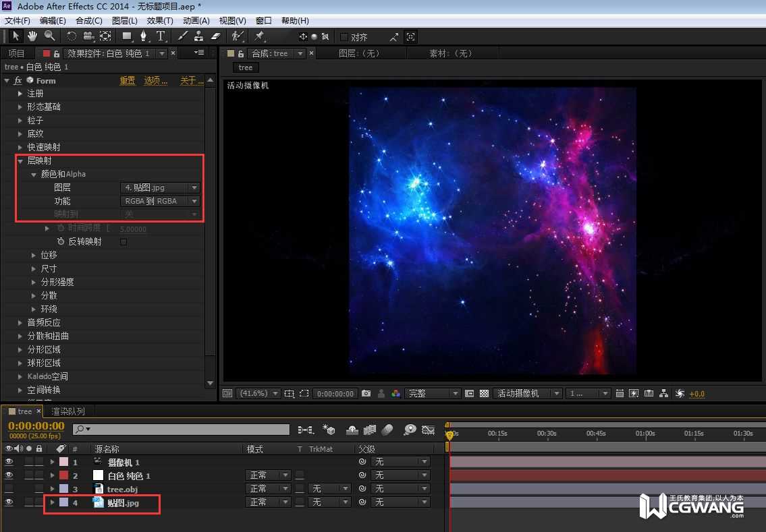Select the Hand tool
766x532 pixels.
32,36
